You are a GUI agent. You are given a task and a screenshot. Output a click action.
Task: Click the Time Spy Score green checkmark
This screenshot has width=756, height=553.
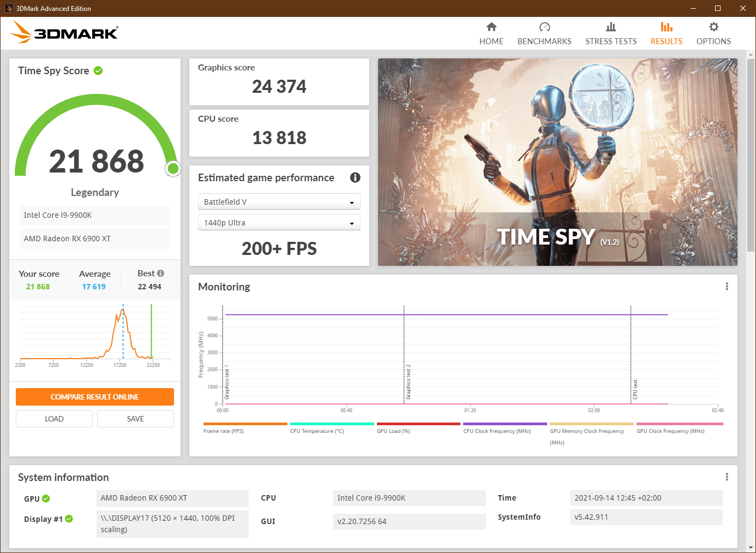pyautogui.click(x=98, y=70)
